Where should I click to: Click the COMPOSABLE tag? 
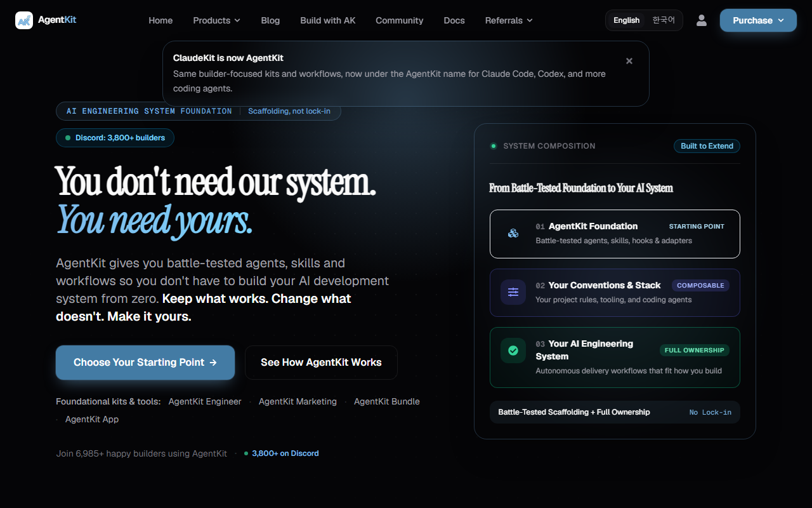(x=700, y=286)
